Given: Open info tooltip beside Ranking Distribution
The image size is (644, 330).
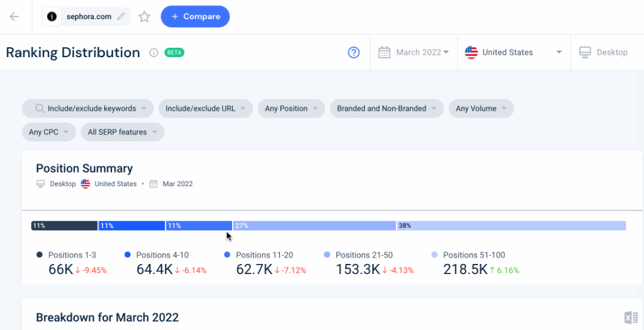Looking at the screenshot, I should (x=153, y=53).
